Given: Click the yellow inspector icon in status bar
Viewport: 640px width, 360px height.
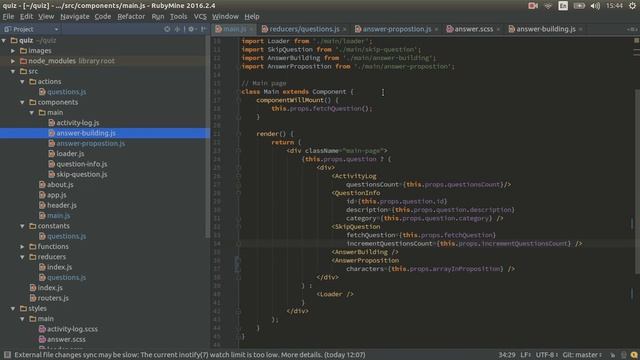Looking at the screenshot, I should click(633, 355).
